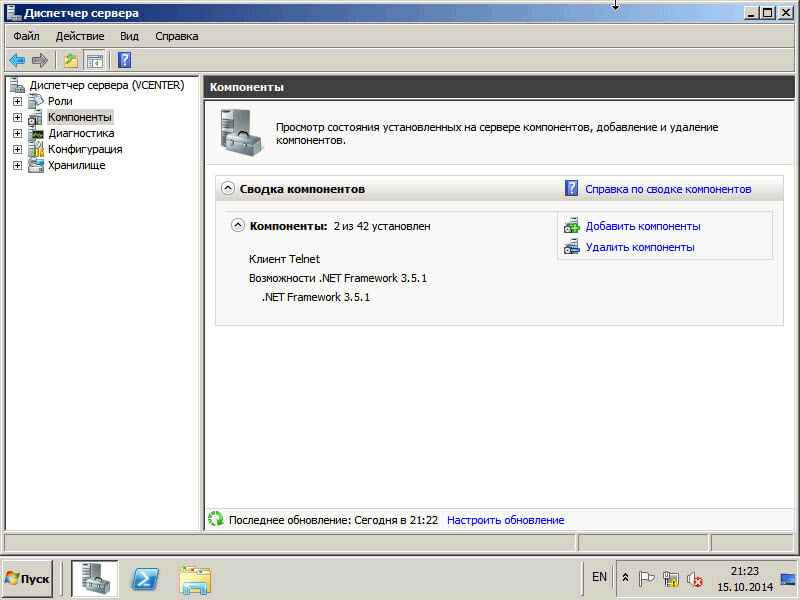Click Добавить компоненты link
800x600 pixels.
pos(643,226)
